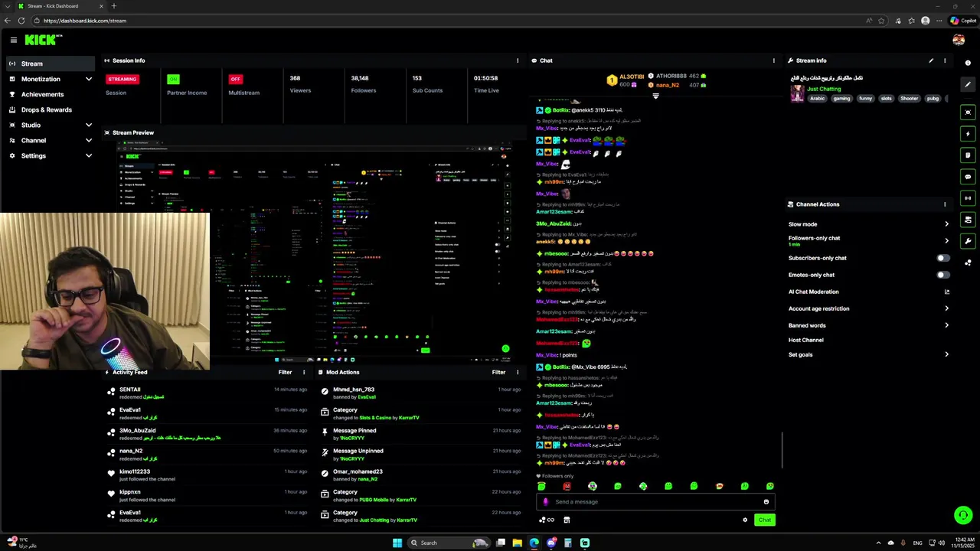Open emoji picker in message box
The width and height of the screenshot is (980, 551).
[x=766, y=502]
